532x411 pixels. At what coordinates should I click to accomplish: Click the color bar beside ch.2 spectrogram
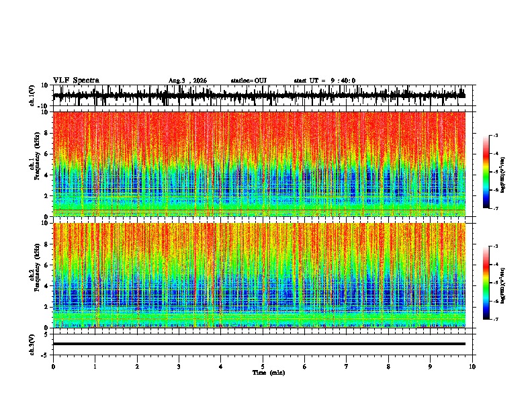(x=486, y=283)
